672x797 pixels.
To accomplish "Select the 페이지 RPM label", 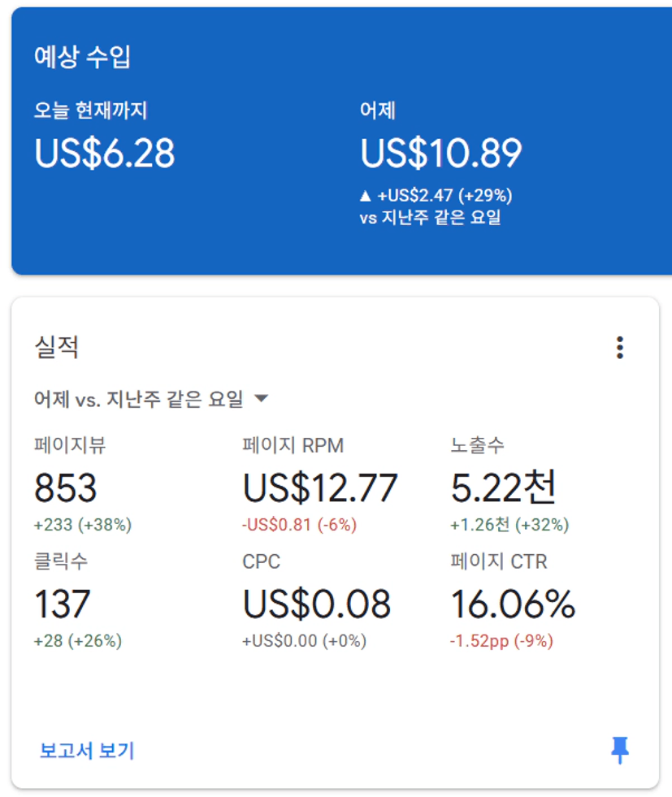I will [293, 445].
